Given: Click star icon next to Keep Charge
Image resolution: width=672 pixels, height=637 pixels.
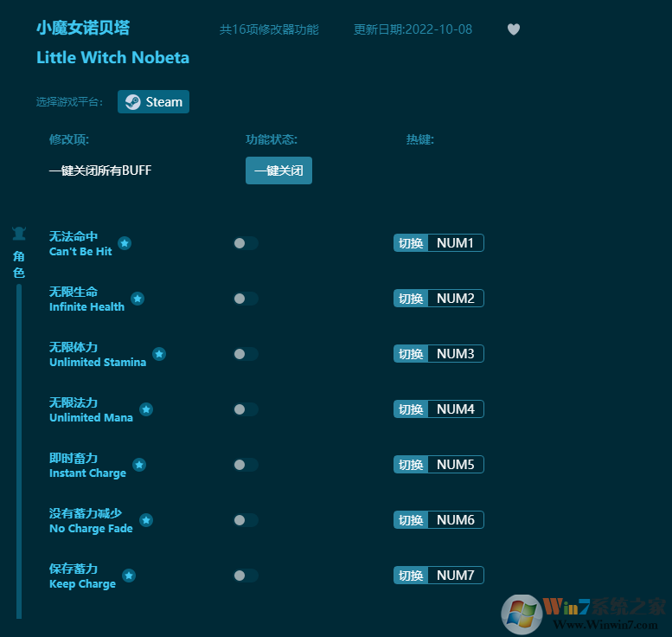Looking at the screenshot, I should pos(129,576).
